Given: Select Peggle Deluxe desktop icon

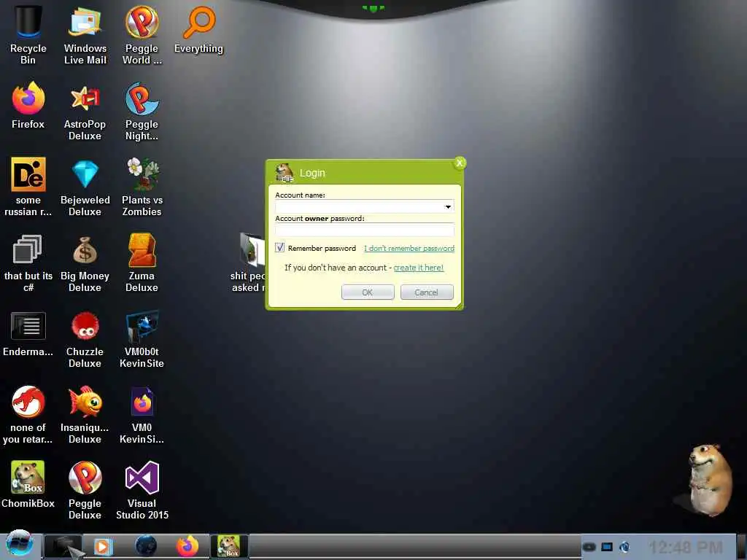Looking at the screenshot, I should pyautogui.click(x=85, y=490).
